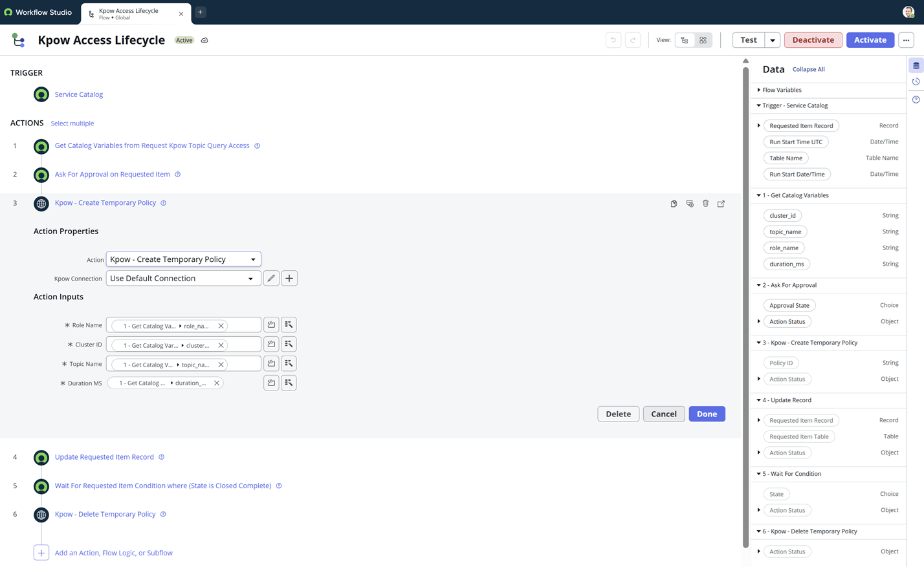Click help icon next to Ask For Approval
The height and width of the screenshot is (567, 924).
coord(177,175)
